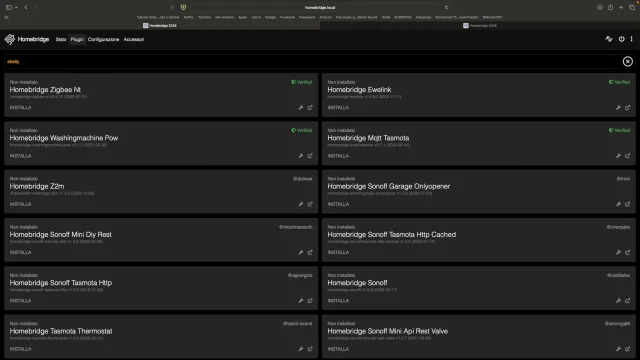Click wrench icon on Sonoff Tasmota Http card
The image size is (640, 360).
point(301,301)
